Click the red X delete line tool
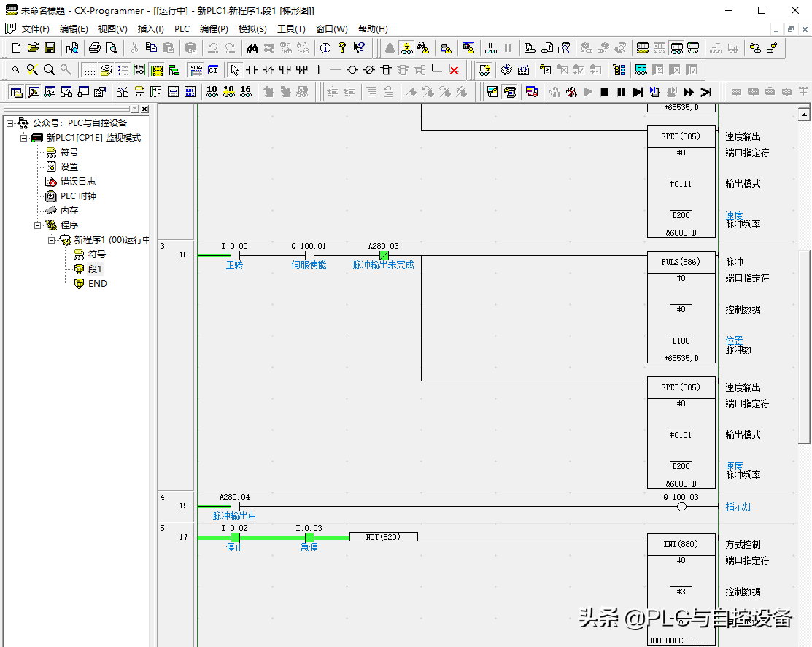Viewport: 812px width, 647px height. pos(454,70)
